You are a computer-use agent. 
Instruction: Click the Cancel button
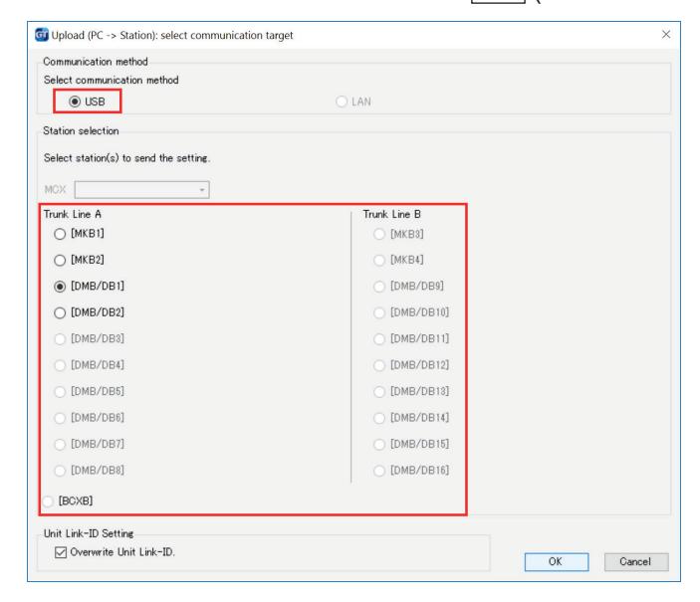[635, 562]
